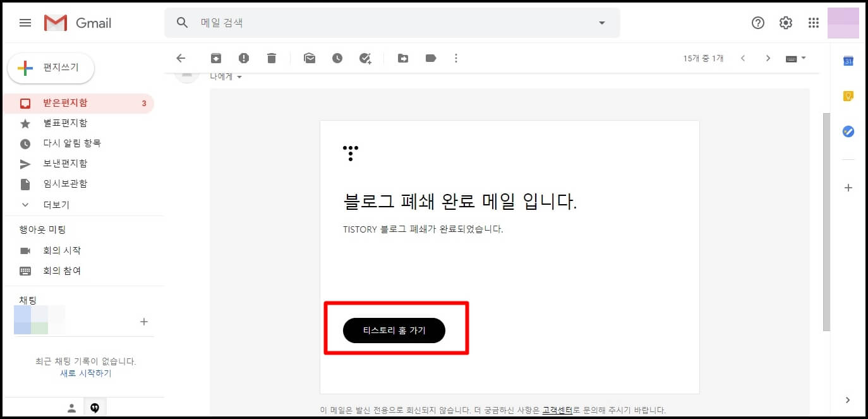The width and height of the screenshot is (868, 419).
Task: Click the 편지쓰기 compose button
Action: [51, 68]
